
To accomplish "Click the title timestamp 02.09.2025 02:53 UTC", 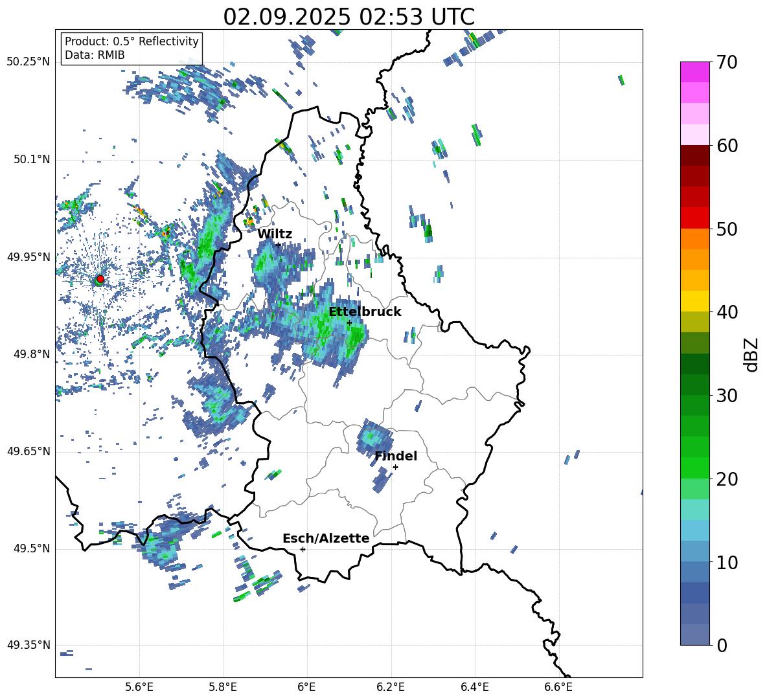I will (349, 17).
